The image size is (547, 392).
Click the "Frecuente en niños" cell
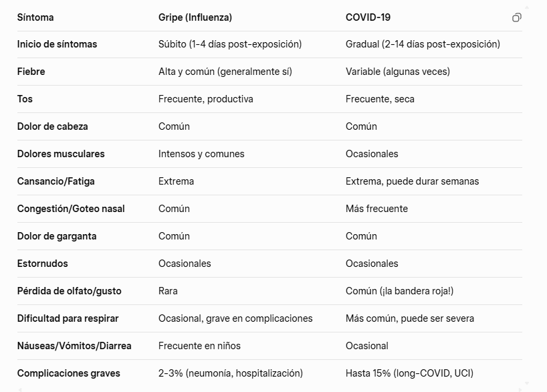(199, 346)
